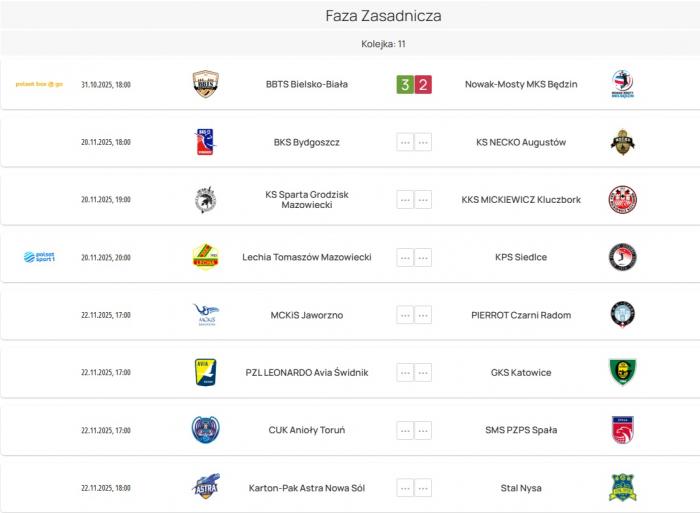Click the BBTS Bielsko-Biała team logo
This screenshot has width=700, height=513.
pyautogui.click(x=205, y=84)
